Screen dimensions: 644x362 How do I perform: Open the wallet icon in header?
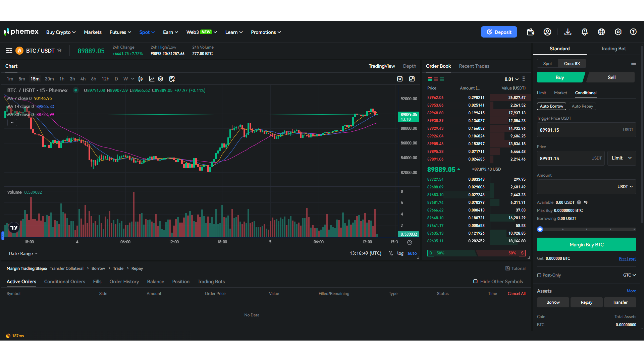click(x=530, y=32)
